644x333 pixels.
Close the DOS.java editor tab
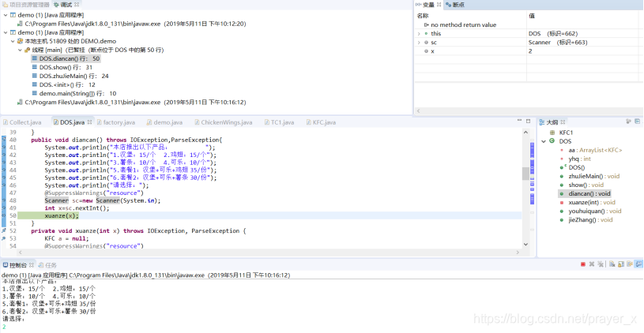point(89,122)
